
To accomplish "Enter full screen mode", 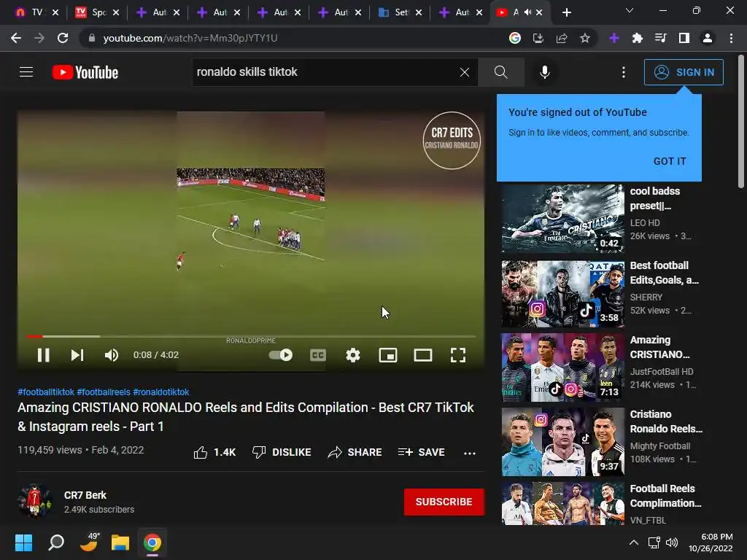I will click(x=458, y=355).
